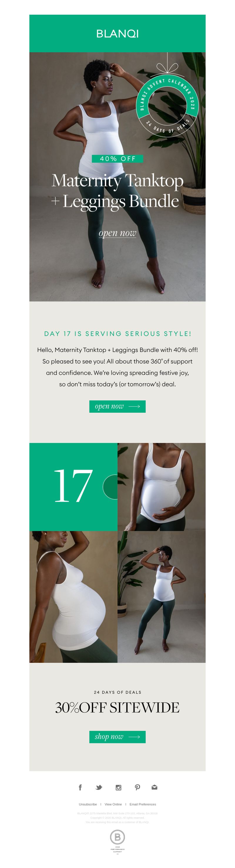Open the underlined 'open now' hero link

[x=117, y=233]
